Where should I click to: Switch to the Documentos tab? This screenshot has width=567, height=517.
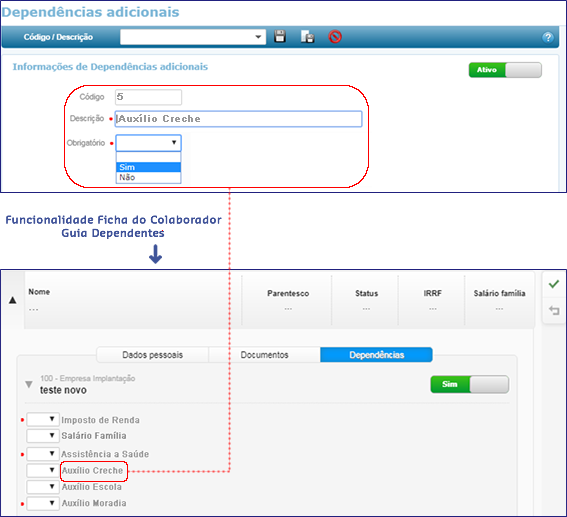point(264,355)
